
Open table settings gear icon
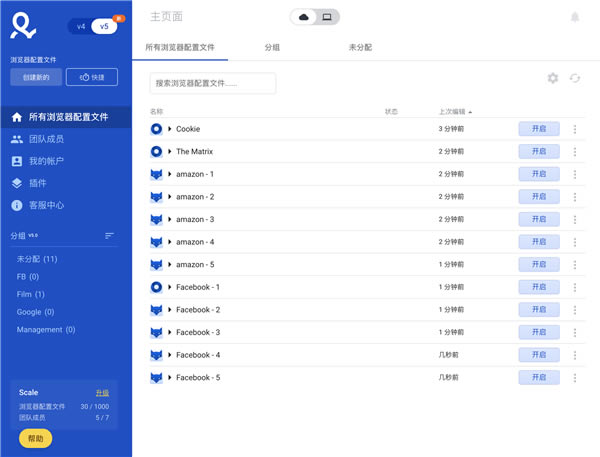553,78
